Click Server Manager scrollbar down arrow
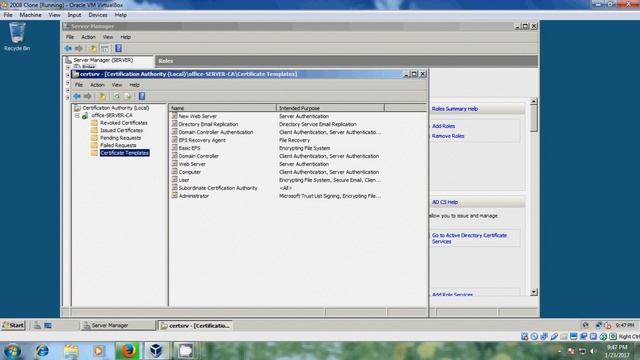 533,292
